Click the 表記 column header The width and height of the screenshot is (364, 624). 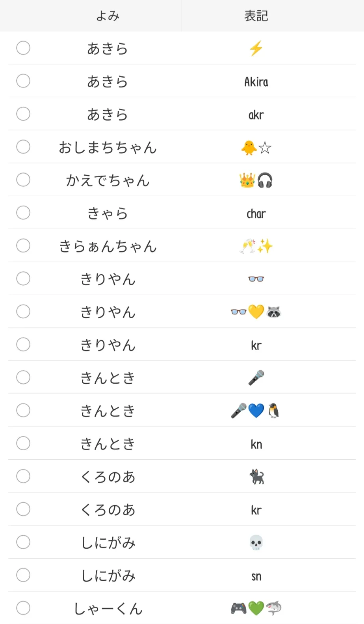(x=256, y=16)
